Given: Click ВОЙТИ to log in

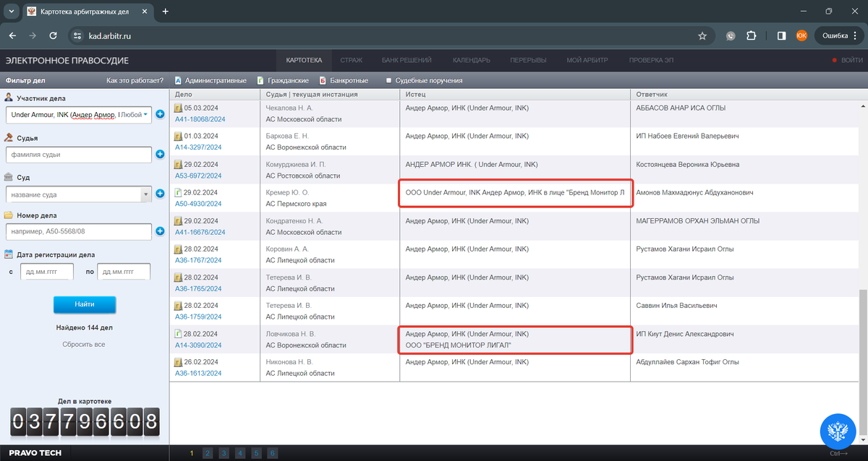Looking at the screenshot, I should [x=848, y=61].
